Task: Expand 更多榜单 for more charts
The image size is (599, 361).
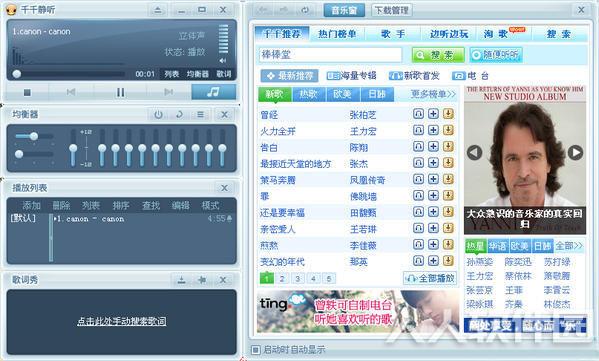Action: (x=433, y=94)
